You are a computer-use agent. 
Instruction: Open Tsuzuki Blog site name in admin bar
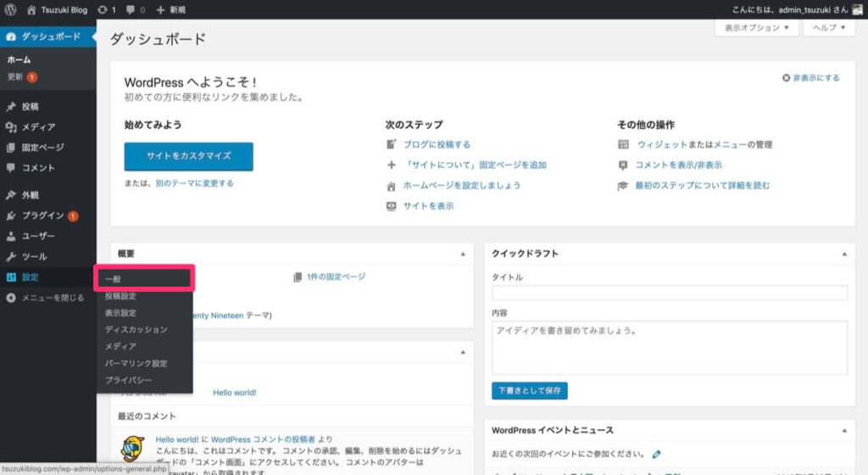[64, 9]
